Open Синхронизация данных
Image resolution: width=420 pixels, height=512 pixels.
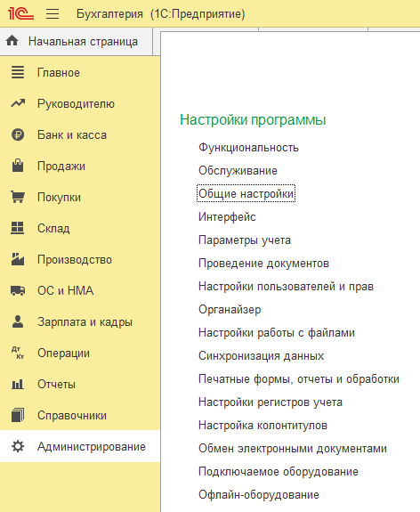(261, 356)
